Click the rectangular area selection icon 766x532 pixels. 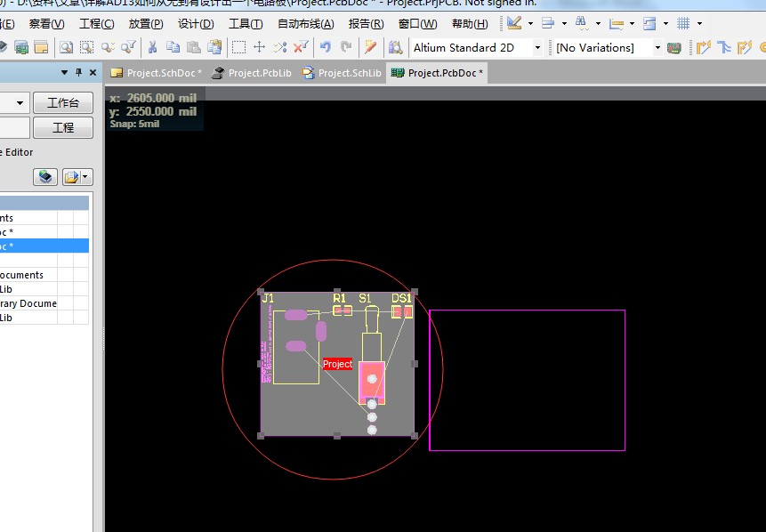pyautogui.click(x=238, y=48)
